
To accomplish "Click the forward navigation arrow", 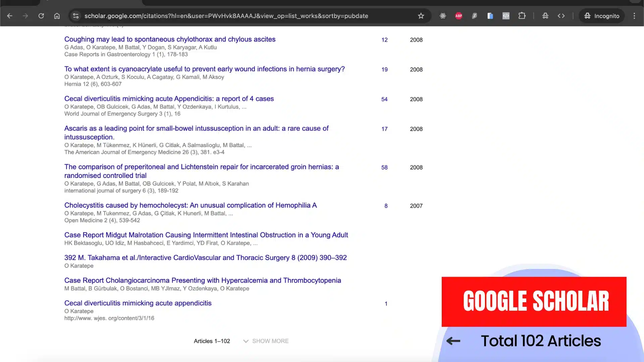I will tap(25, 16).
